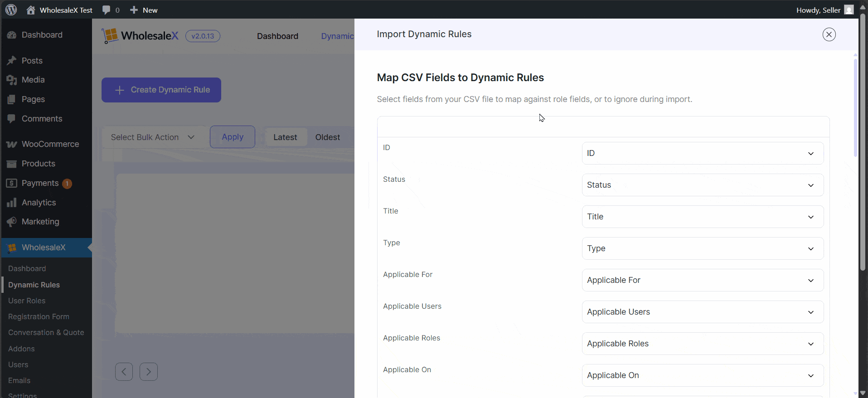Open the Applicable Users mapping dropdown

click(703, 312)
